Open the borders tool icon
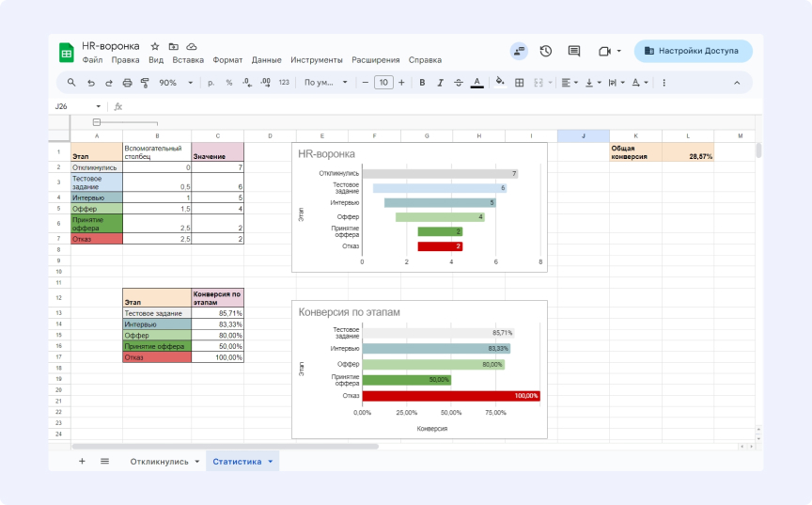Screen dimensions: 812x505 click(519, 83)
